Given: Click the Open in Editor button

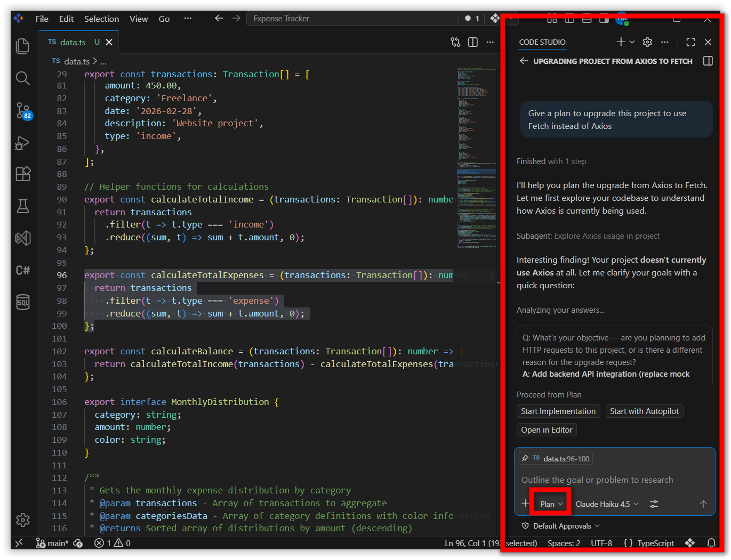Looking at the screenshot, I should pos(547,429).
